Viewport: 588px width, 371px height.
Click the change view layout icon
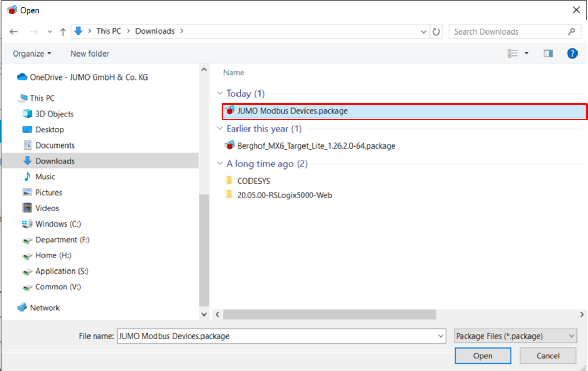click(513, 53)
